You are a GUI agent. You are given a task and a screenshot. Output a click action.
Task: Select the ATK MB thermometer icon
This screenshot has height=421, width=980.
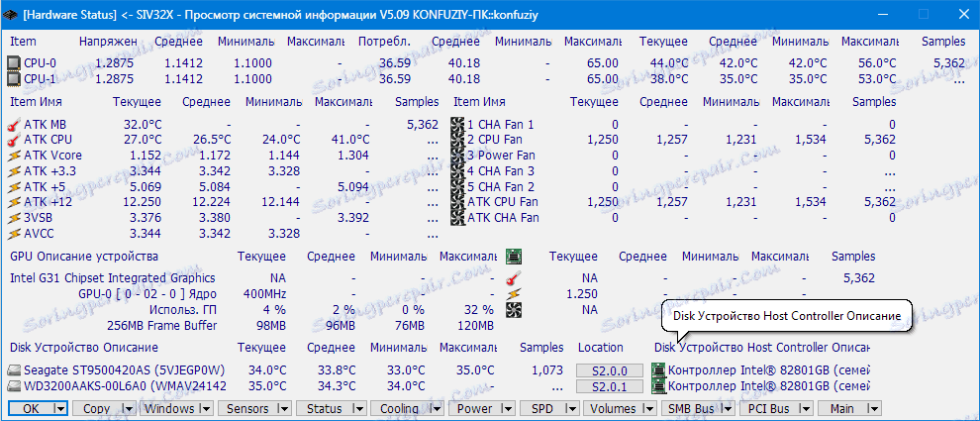13,125
